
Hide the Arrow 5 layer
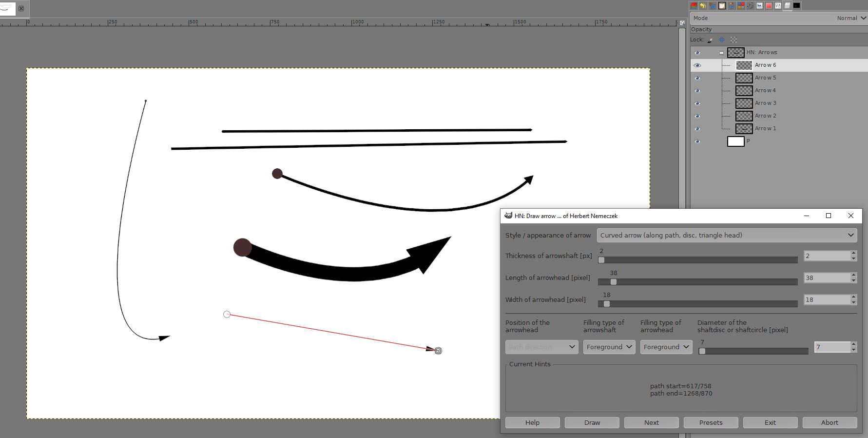click(x=697, y=78)
